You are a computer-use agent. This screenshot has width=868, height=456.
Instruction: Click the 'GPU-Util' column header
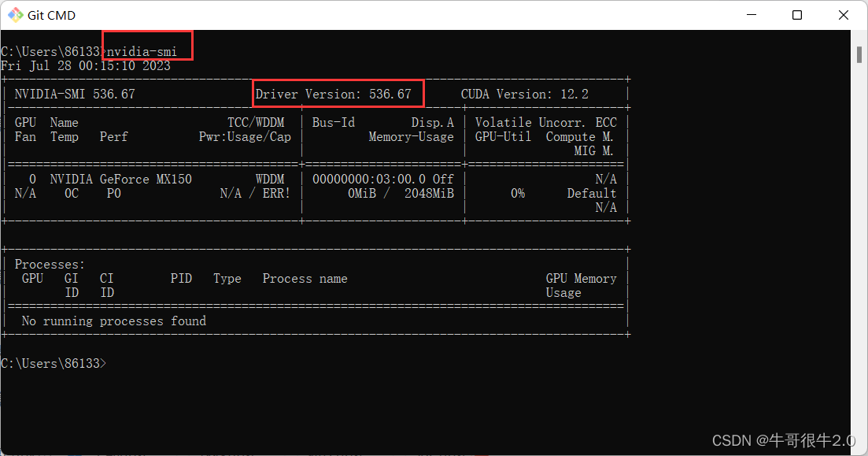(x=503, y=137)
